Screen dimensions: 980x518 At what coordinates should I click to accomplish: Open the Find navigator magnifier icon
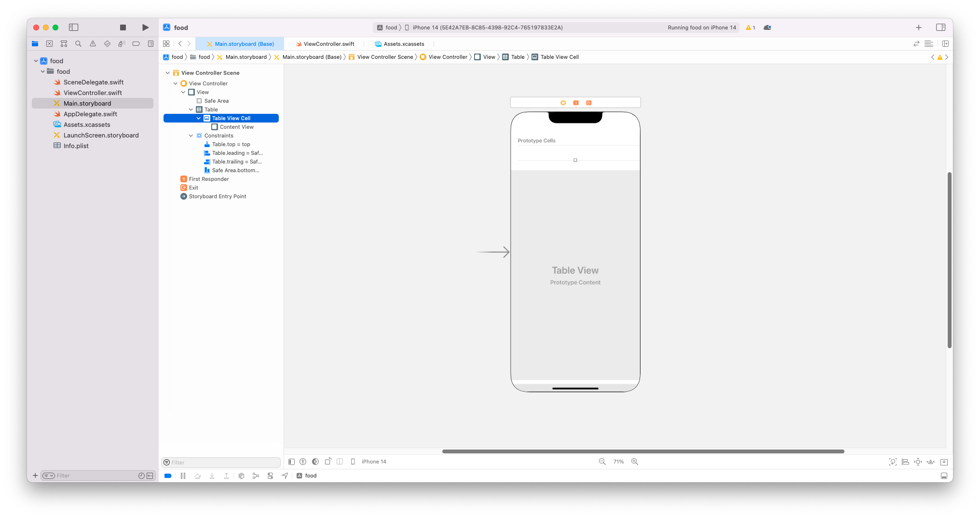[78, 44]
